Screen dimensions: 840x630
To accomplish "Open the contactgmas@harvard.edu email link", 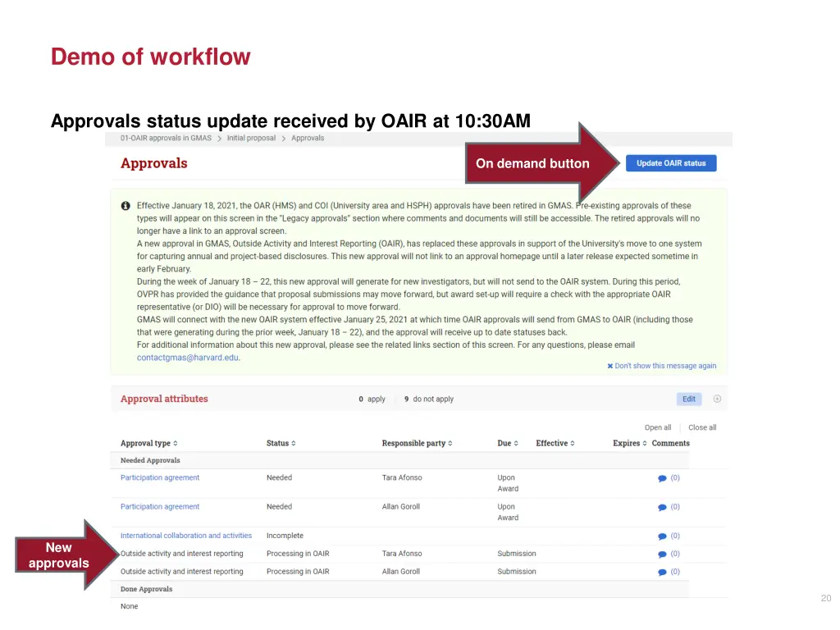I will [x=188, y=358].
